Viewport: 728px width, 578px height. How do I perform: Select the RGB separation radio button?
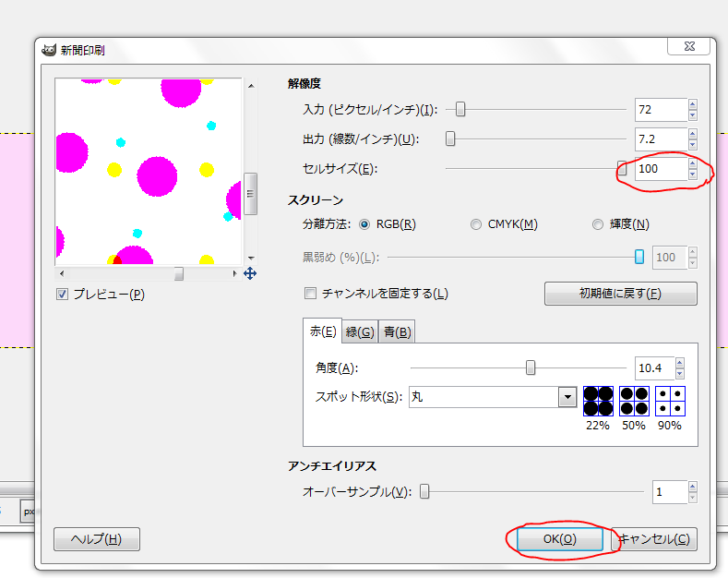(x=364, y=224)
